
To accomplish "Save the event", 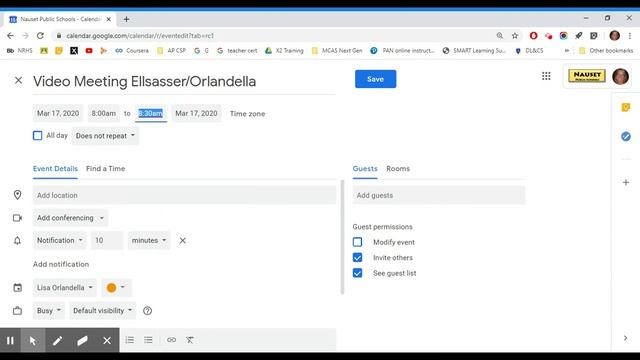I will (x=376, y=79).
